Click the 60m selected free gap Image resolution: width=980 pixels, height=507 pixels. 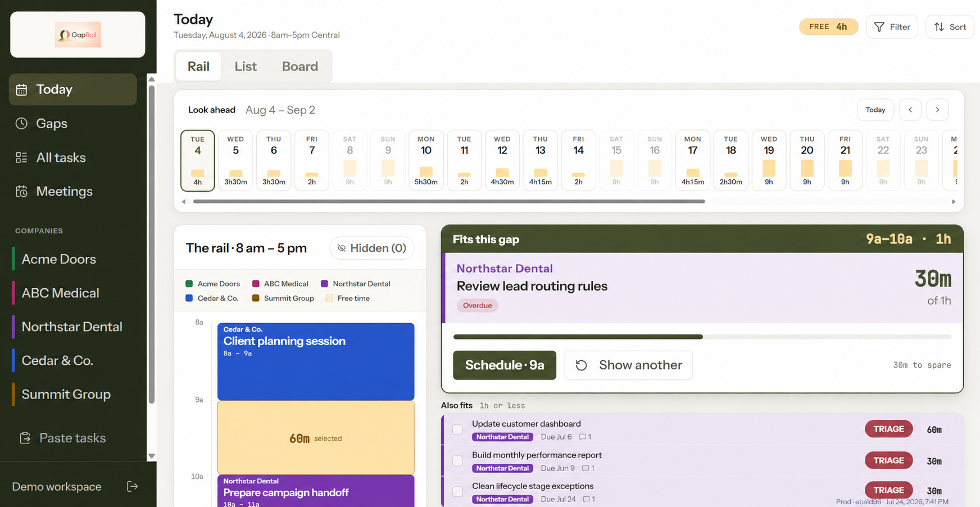click(316, 438)
